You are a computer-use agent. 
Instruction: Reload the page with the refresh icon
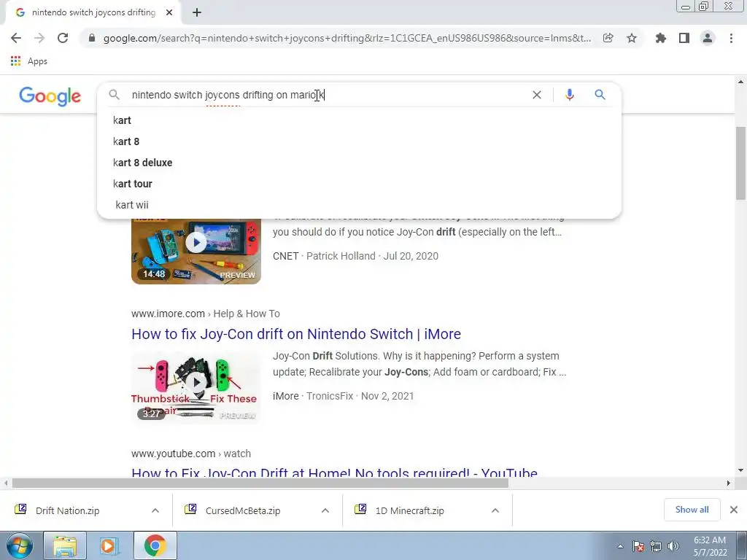pyautogui.click(x=63, y=38)
